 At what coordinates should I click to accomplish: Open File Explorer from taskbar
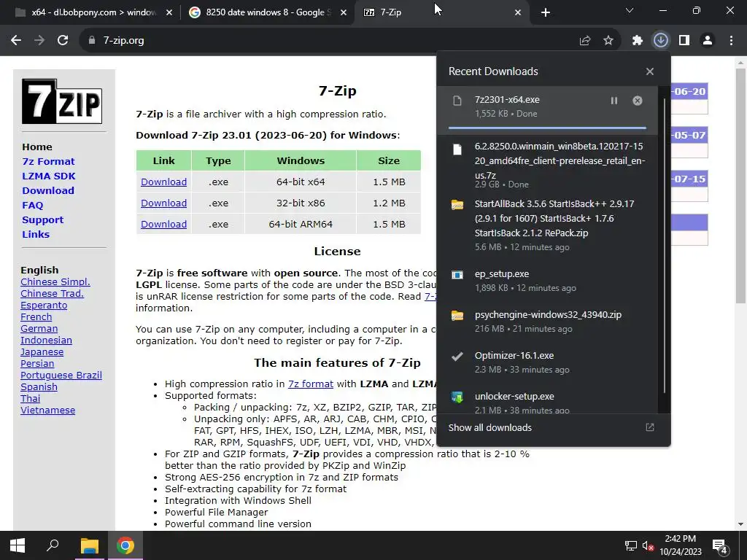89,545
